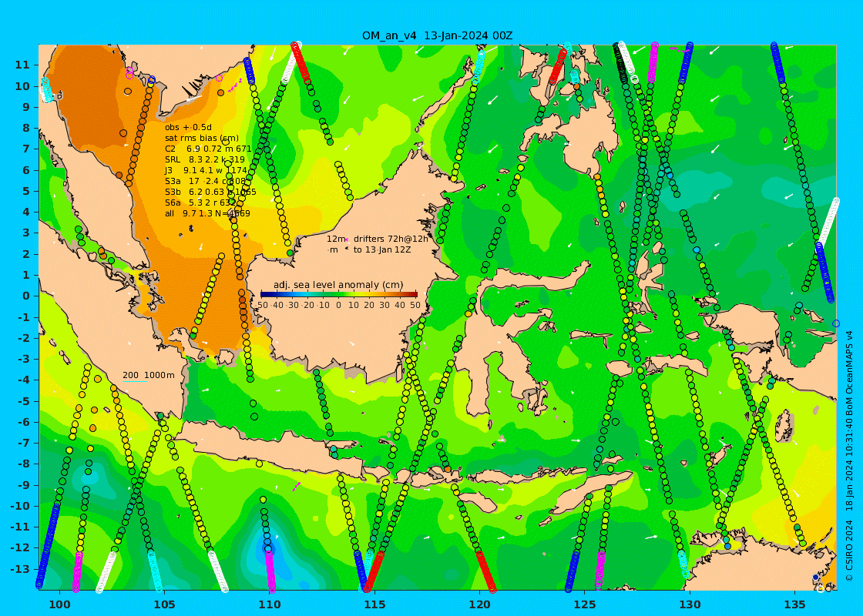863x616 pixels.
Task: Select the "obs + 0.5d" annotation text
Action: click(x=189, y=128)
